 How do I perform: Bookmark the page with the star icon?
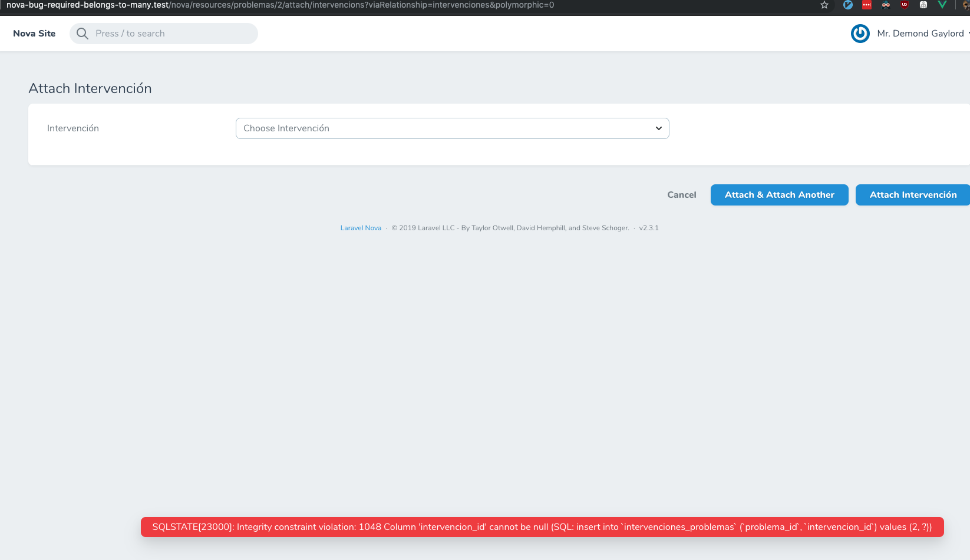[824, 5]
